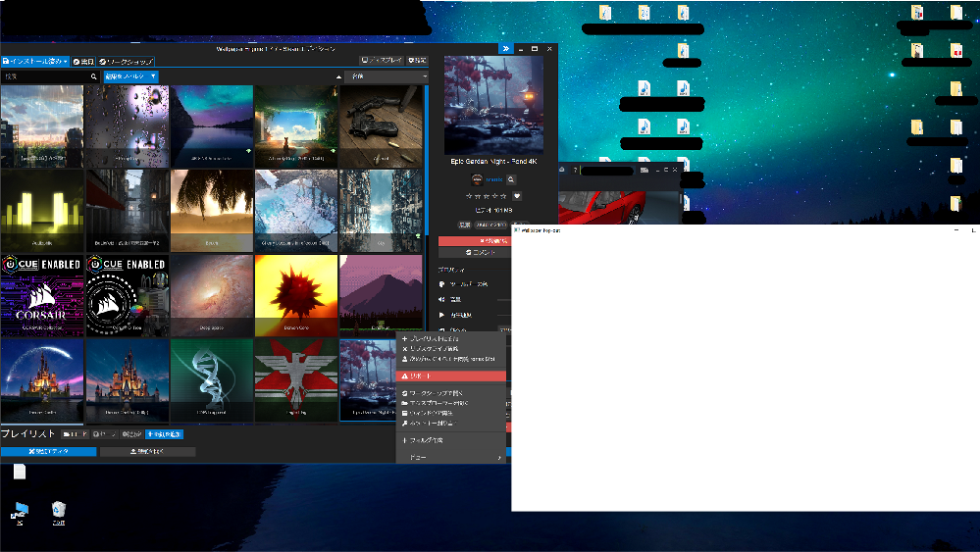Select the purple Corsair circuit board thumbnail
This screenshot has height=552, width=980.
point(42,295)
